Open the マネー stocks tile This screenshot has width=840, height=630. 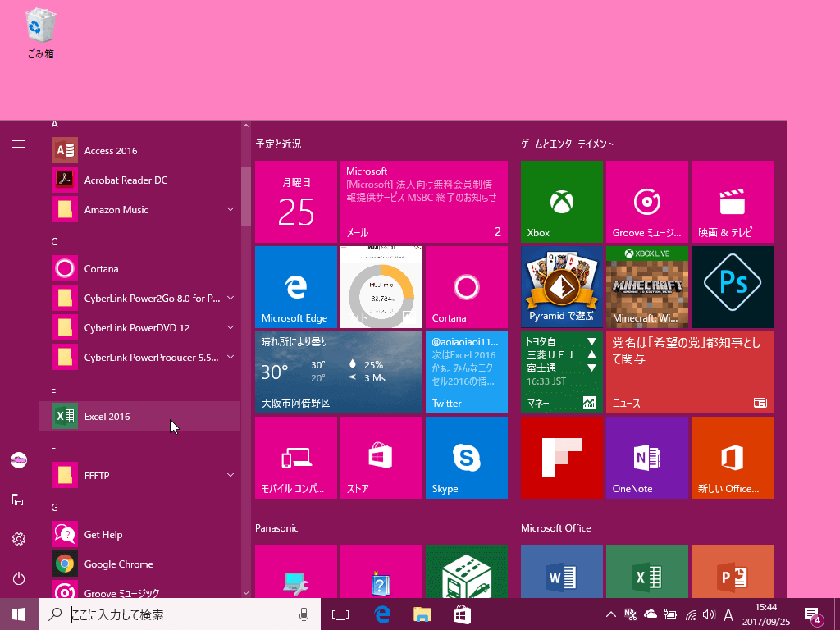(562, 372)
